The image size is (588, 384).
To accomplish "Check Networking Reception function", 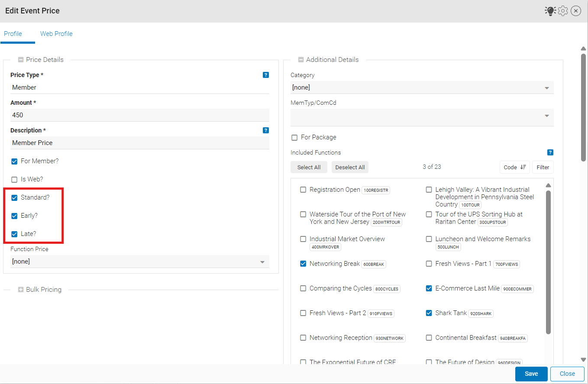I will click(x=303, y=338).
